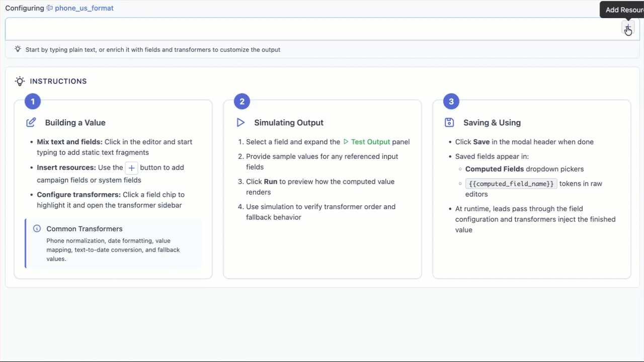This screenshot has width=644, height=362.
Task: Click the Instructions lightbulb icon
Action: 20,81
